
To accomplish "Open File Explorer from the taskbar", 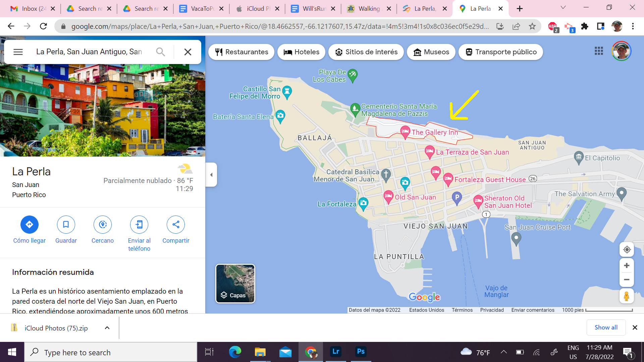I will (x=260, y=352).
